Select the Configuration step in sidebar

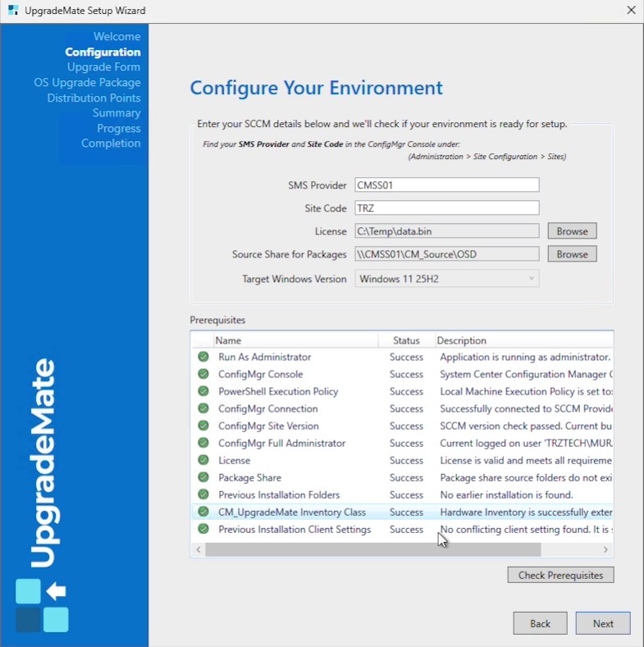(x=103, y=52)
